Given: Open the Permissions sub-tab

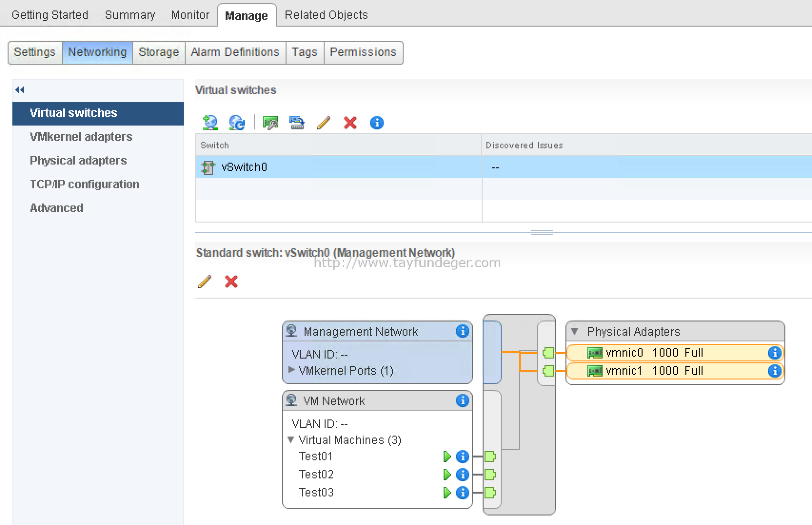Looking at the screenshot, I should [363, 52].
